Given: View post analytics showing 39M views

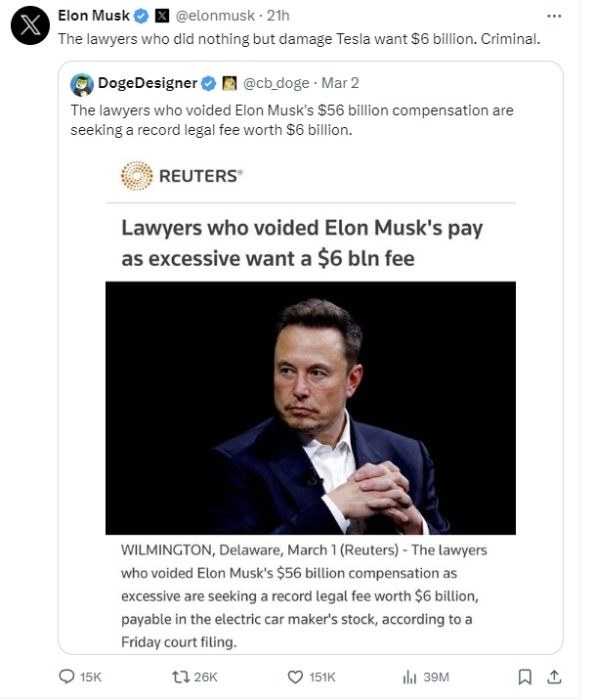Looking at the screenshot, I should coord(409,676).
